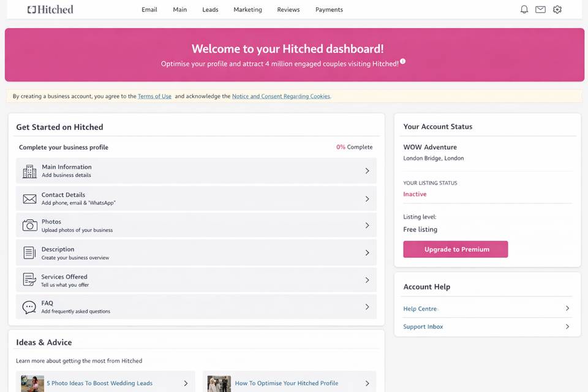Expand the Services Offered row chevron
The height and width of the screenshot is (392, 588).
coord(367,280)
